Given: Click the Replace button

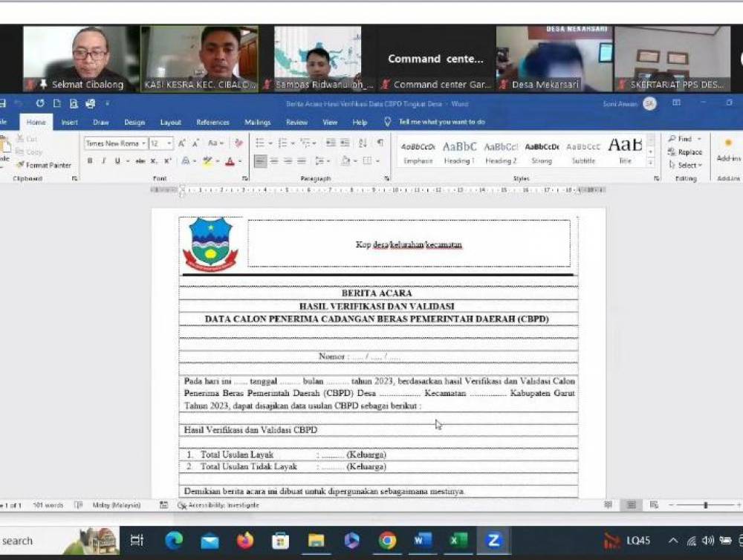Looking at the screenshot, I should (x=685, y=152).
